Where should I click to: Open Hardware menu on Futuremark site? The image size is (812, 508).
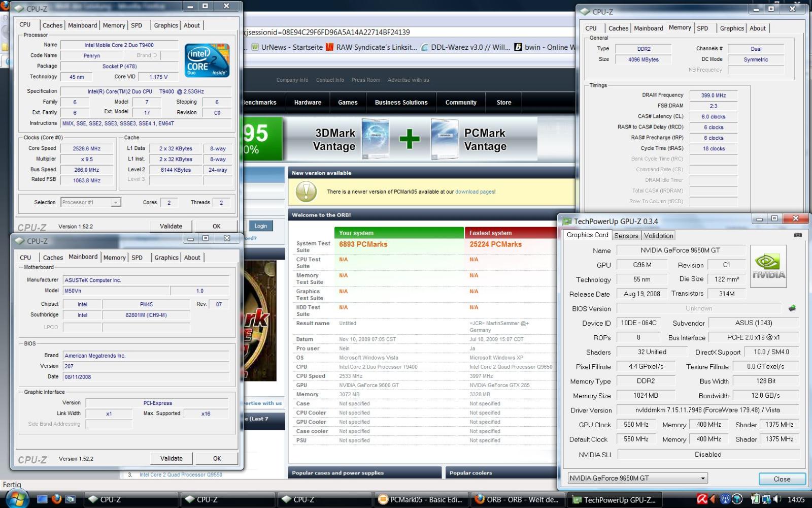tap(308, 103)
